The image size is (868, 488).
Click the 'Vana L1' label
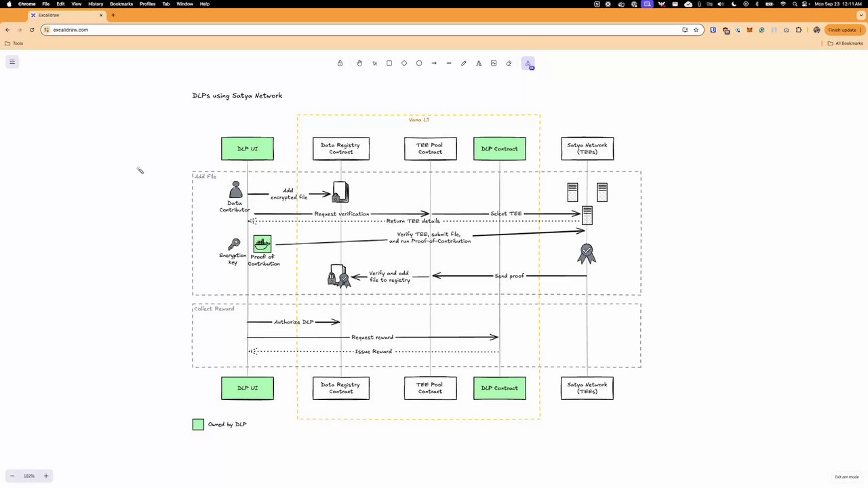(x=418, y=120)
